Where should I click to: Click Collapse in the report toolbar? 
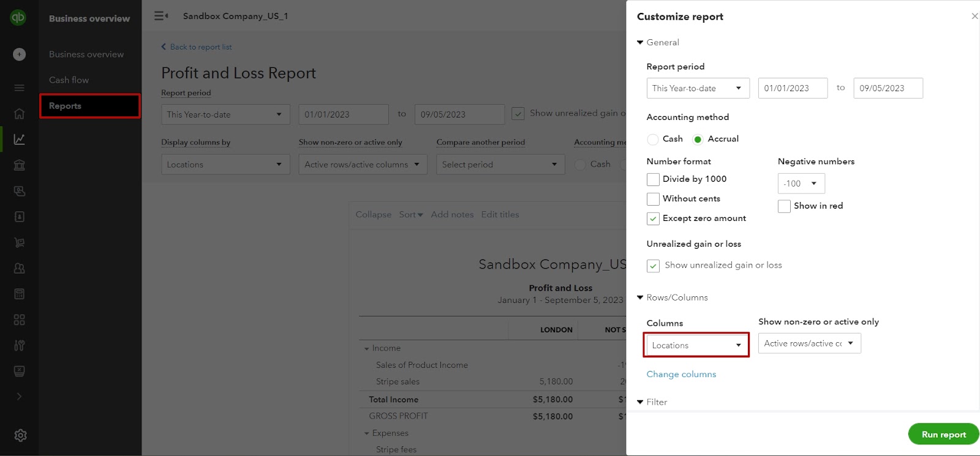pyautogui.click(x=374, y=215)
